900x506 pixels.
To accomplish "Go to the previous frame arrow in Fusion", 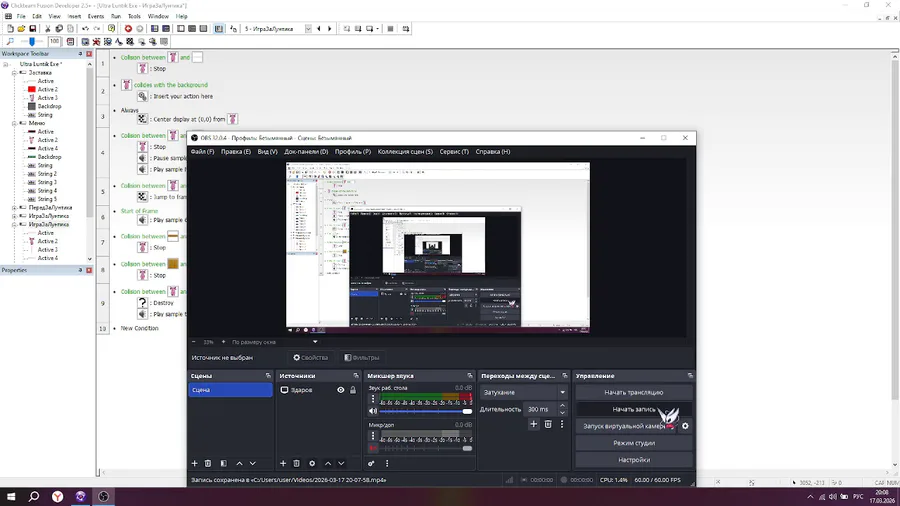I will tap(319, 29).
